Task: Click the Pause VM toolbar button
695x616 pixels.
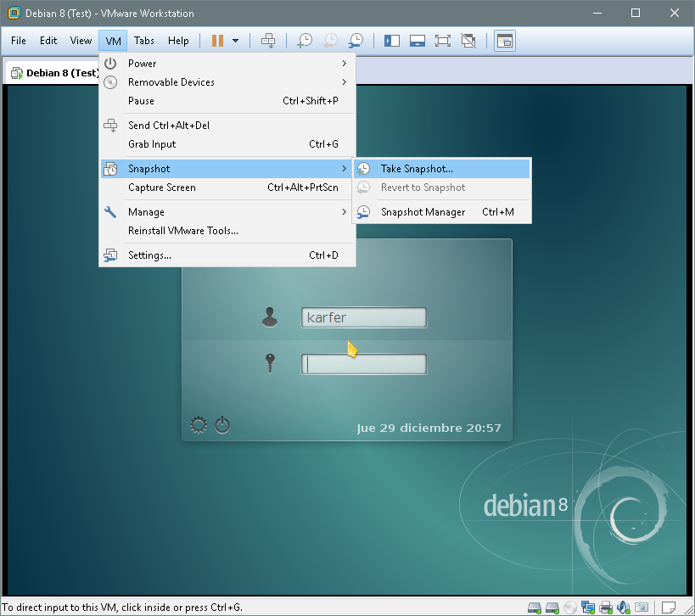Action: [217, 41]
